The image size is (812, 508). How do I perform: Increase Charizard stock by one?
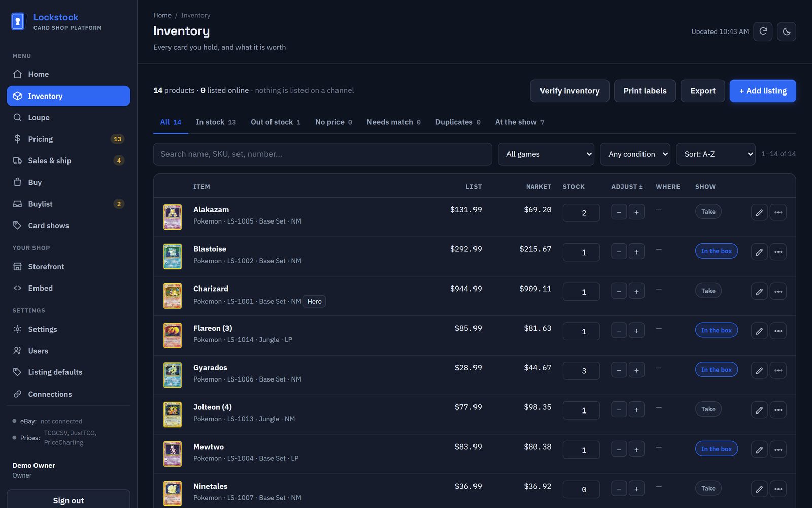[x=636, y=292]
